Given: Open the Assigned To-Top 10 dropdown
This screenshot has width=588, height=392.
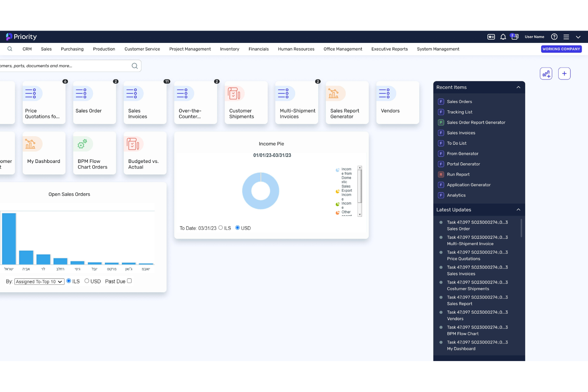Looking at the screenshot, I should click(x=39, y=281).
